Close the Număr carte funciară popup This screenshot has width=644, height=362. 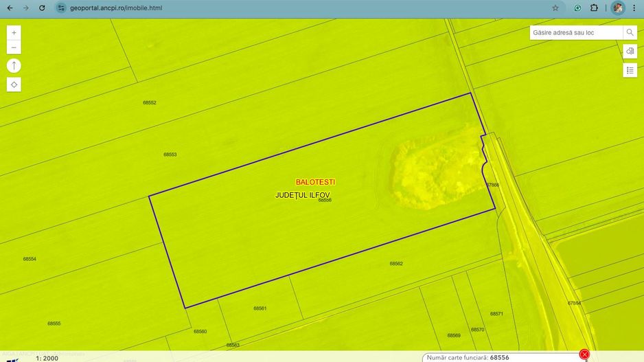[584, 354]
